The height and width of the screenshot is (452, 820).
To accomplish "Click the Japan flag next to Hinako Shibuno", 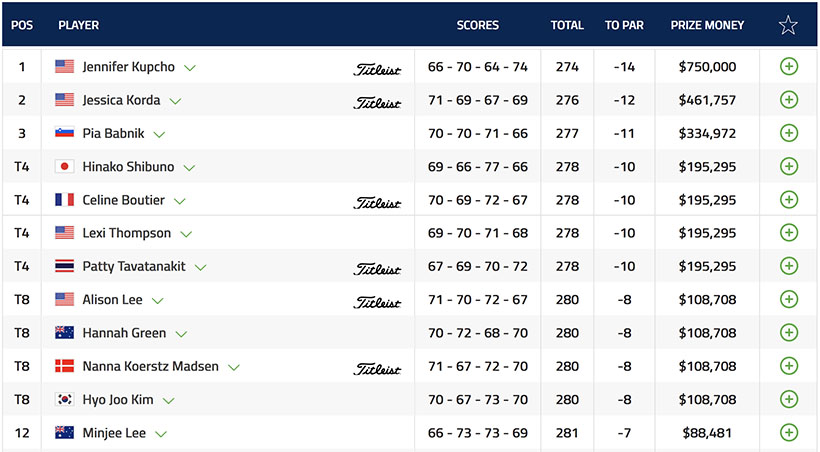I will coord(65,167).
